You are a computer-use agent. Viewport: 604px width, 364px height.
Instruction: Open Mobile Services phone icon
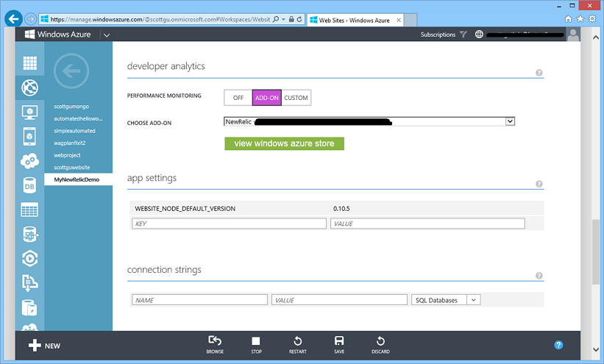coord(29,136)
